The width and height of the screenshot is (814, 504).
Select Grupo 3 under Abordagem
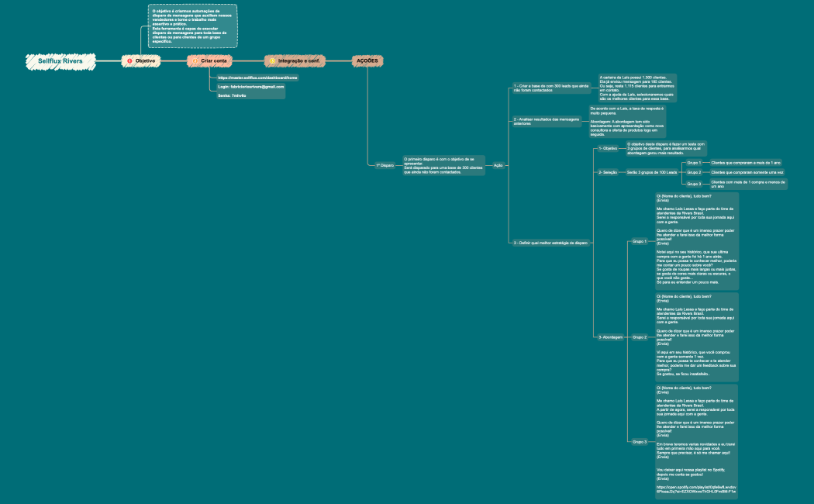(640, 441)
